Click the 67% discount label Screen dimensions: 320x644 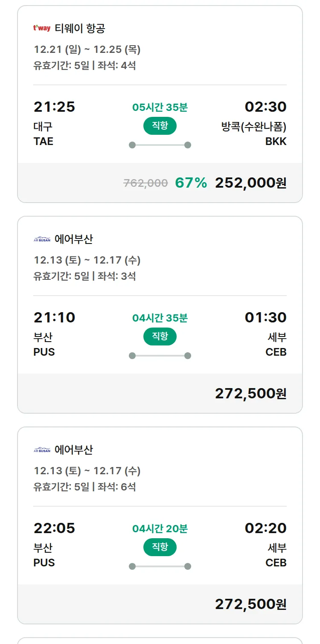[191, 183]
